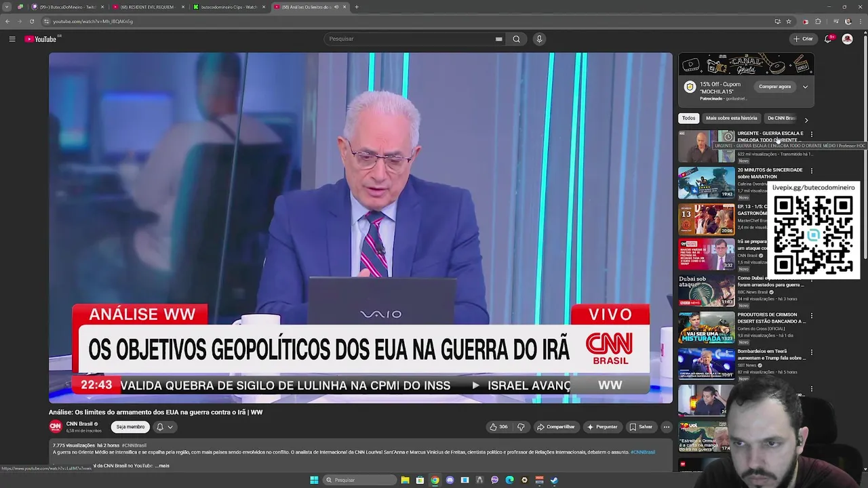Open the Canal Gshield ad banner
Viewport: 868px width, 488px height.
pyautogui.click(x=746, y=65)
